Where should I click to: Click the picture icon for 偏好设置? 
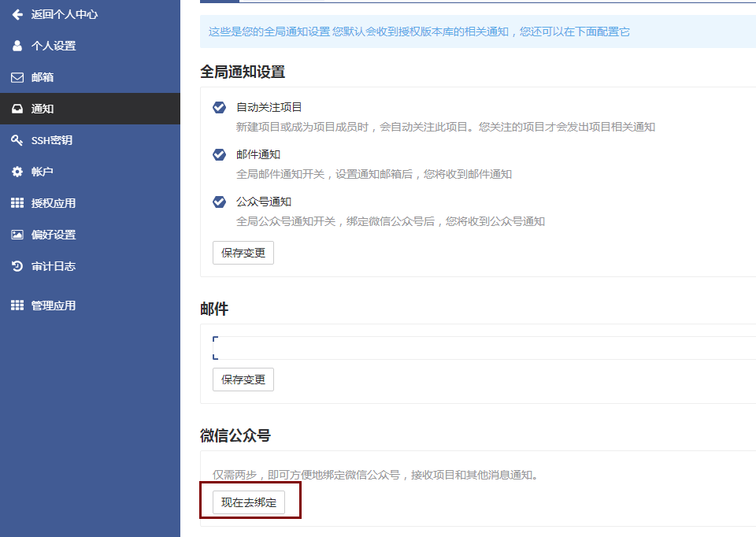17,235
